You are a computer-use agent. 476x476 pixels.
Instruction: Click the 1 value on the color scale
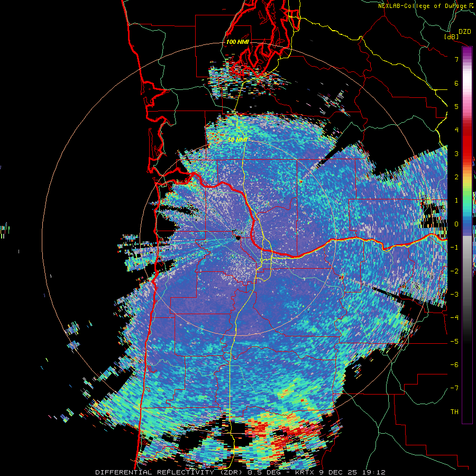(x=456, y=200)
